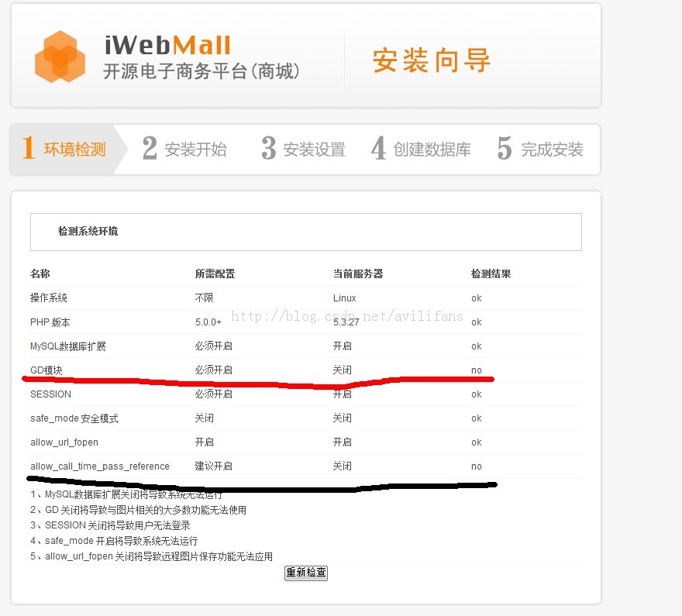Click the iWebMall orange cube logo
The height and width of the screenshot is (616, 682).
click(60, 57)
